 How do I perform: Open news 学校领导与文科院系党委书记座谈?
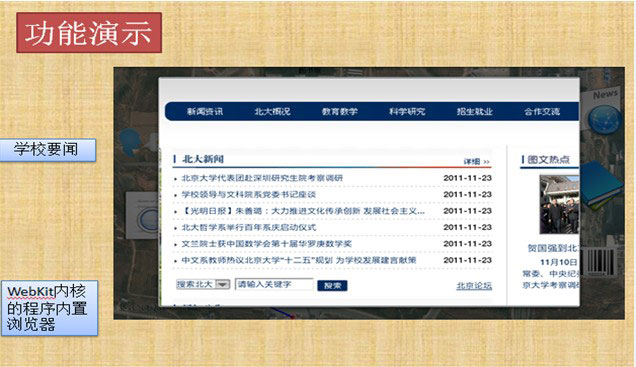coord(249,195)
